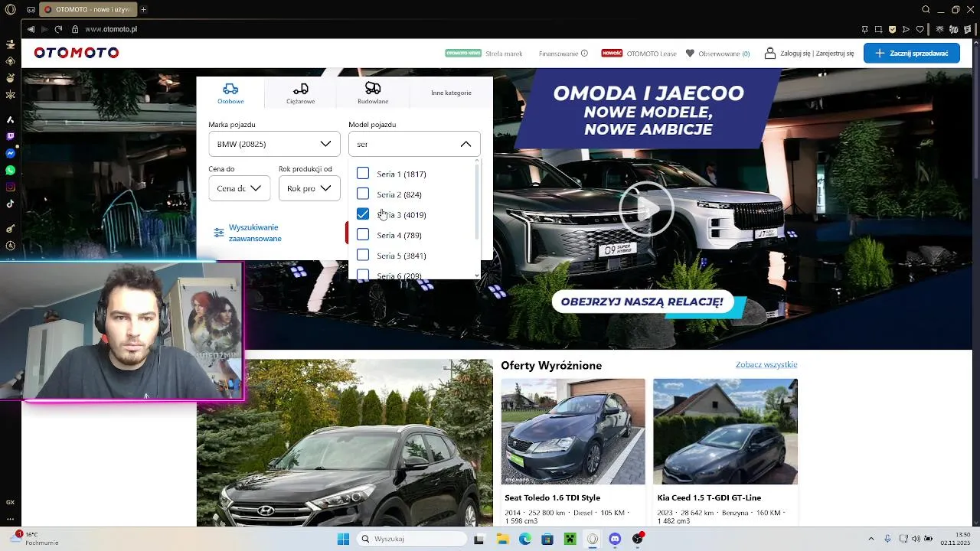980x551 pixels.
Task: Open Microsoft Edge from the taskbar
Action: point(525,539)
